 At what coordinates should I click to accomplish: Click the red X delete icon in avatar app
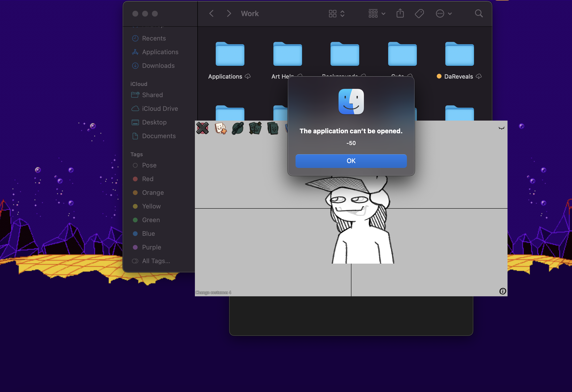pyautogui.click(x=202, y=128)
